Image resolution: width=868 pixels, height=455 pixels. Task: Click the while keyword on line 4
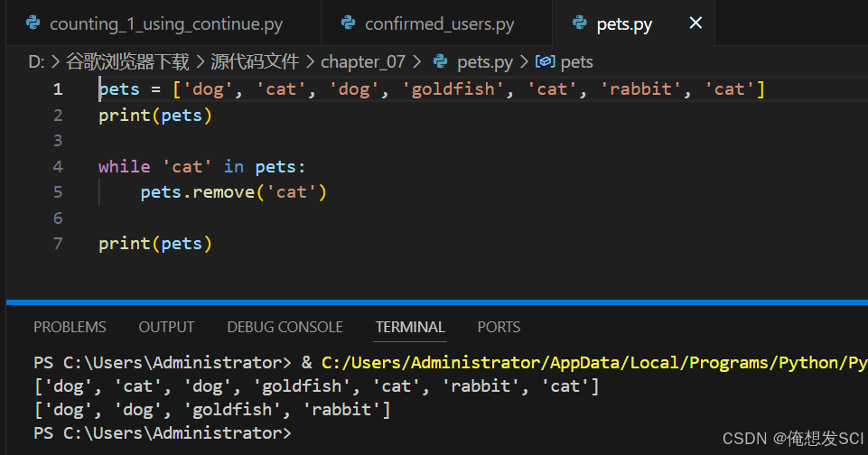click(x=124, y=167)
